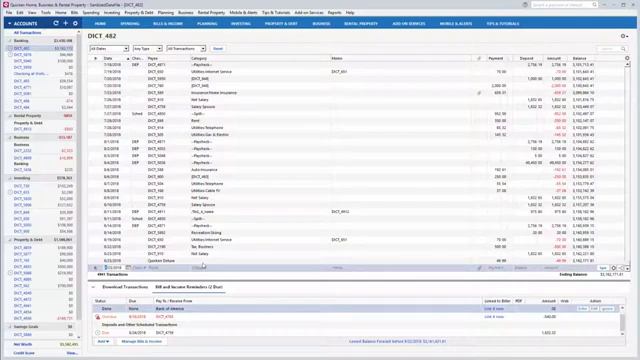The image size is (640, 360).
Task: Switch to the TIPS & TUTORIALS tab
Action: [503, 24]
